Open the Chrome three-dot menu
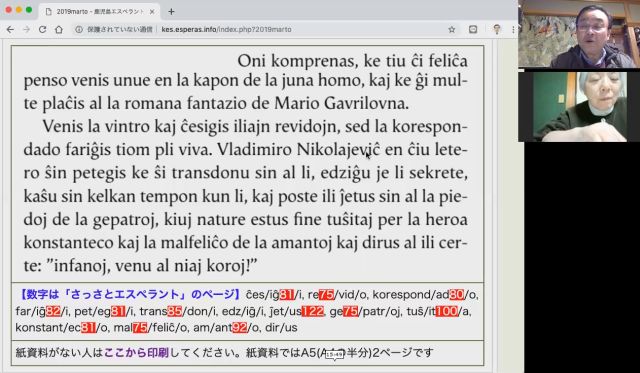The image size is (640, 373). 513,29
